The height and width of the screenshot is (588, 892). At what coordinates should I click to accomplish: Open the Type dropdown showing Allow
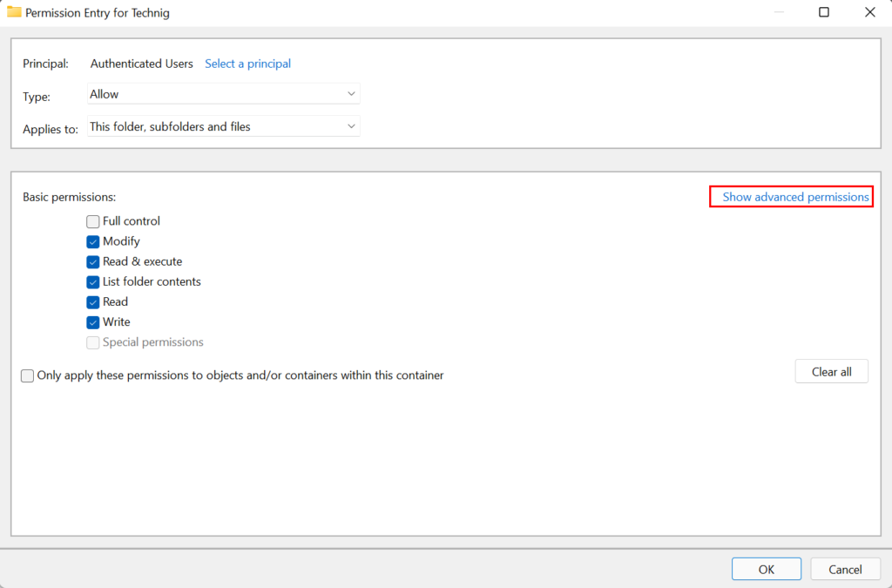pyautogui.click(x=222, y=93)
